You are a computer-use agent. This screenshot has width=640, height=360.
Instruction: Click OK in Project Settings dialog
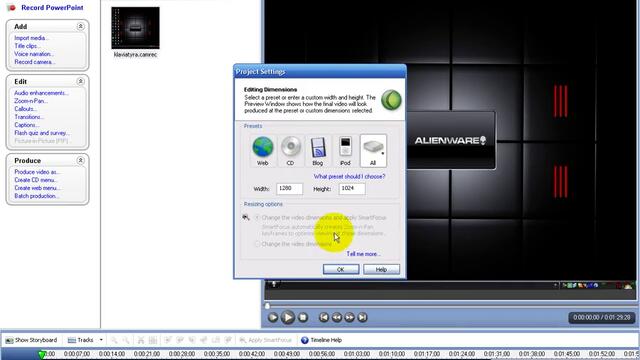point(341,269)
